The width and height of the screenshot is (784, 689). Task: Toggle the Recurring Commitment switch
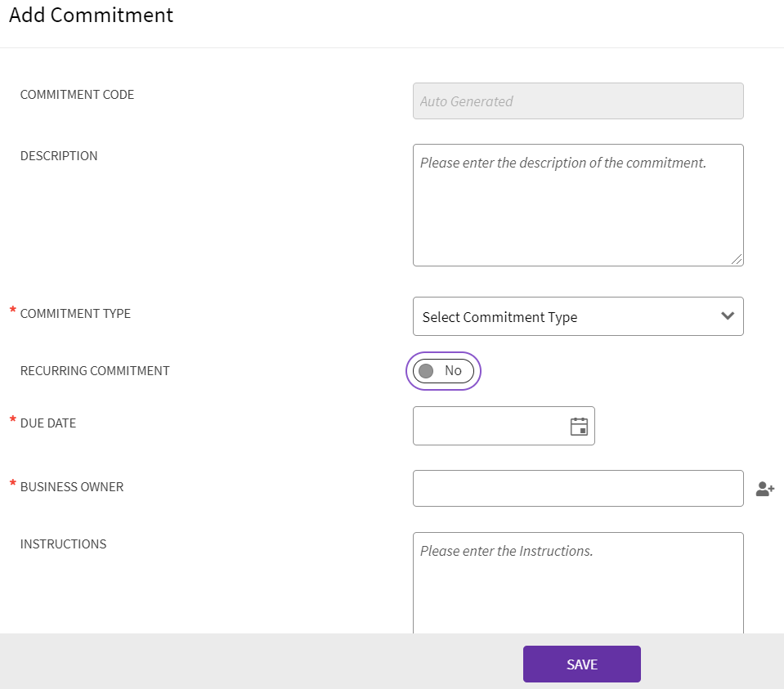click(x=443, y=371)
